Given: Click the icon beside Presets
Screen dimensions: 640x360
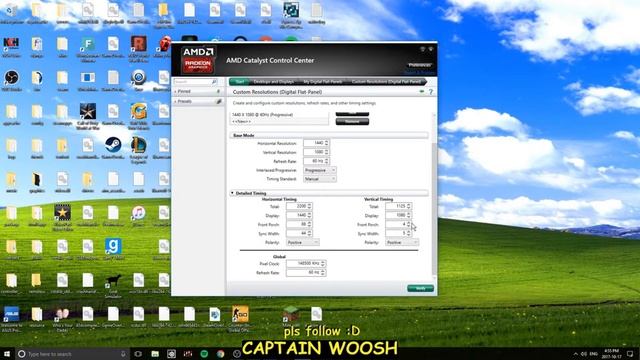Looking at the screenshot, I should pos(218,101).
